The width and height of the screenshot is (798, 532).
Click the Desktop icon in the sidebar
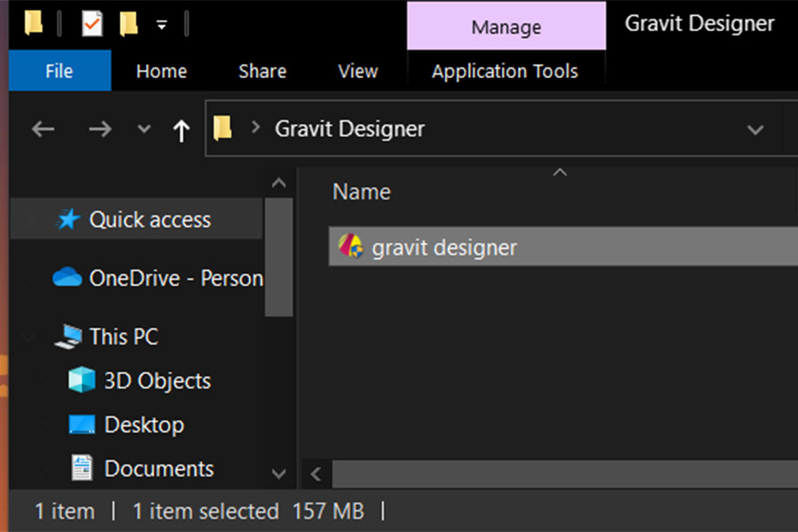82,424
